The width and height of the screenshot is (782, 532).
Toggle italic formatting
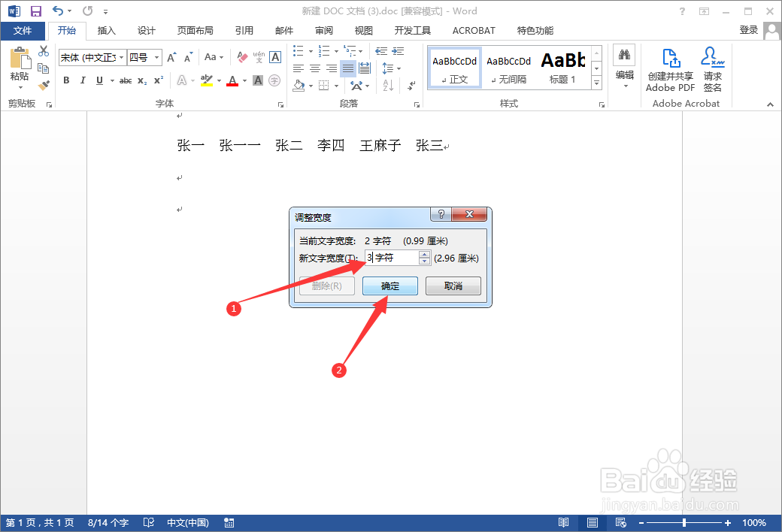[x=83, y=80]
